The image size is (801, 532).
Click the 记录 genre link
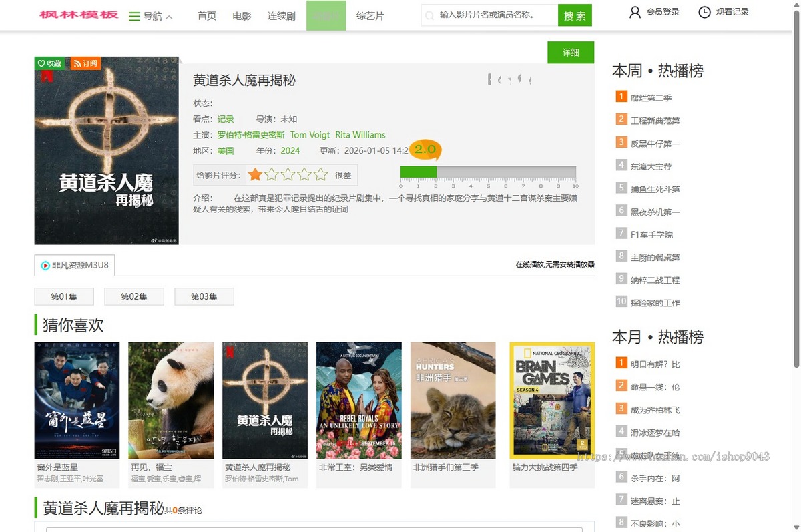click(x=226, y=119)
